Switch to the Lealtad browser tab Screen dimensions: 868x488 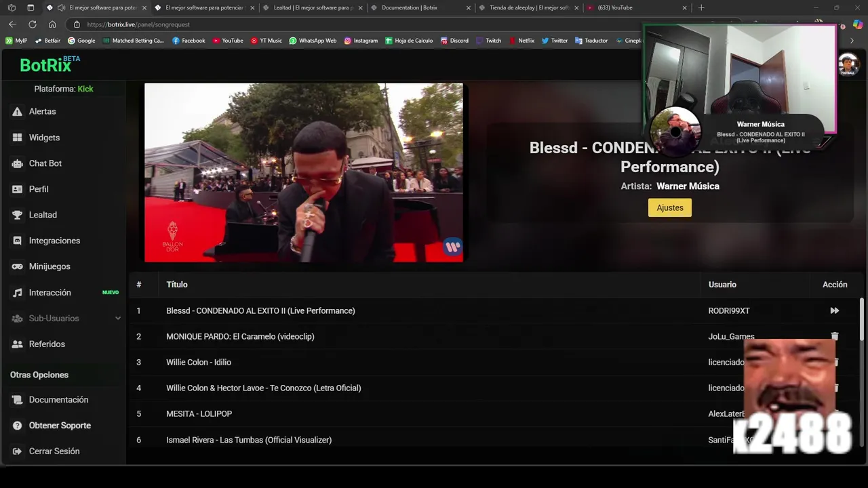click(x=313, y=7)
